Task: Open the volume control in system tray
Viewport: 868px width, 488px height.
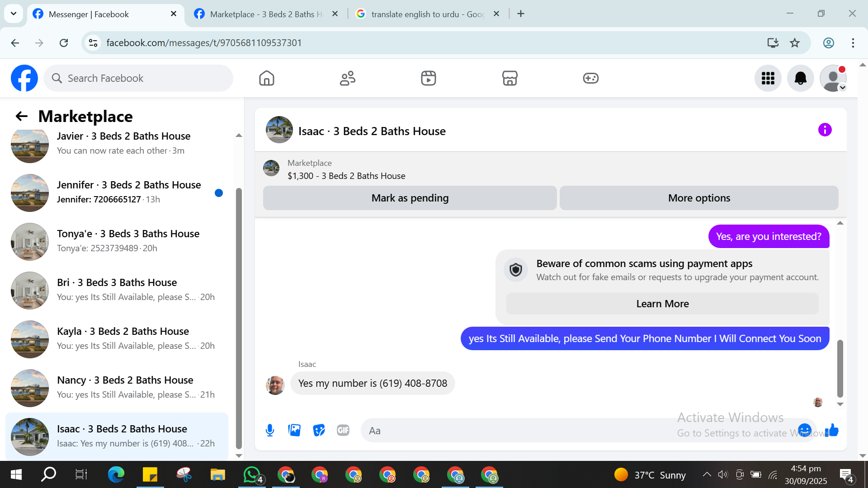Action: click(x=723, y=474)
